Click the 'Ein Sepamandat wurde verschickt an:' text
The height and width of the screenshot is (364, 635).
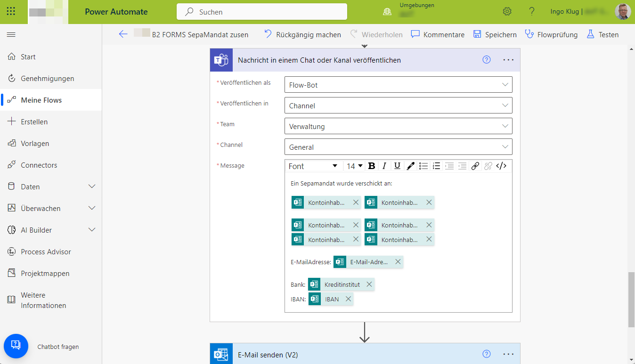pos(342,183)
